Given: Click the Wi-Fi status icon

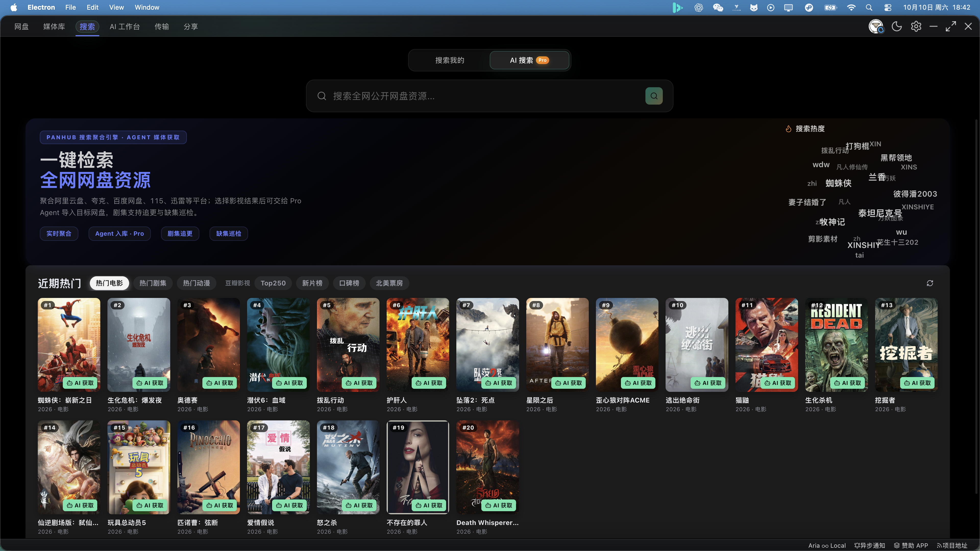Looking at the screenshot, I should [x=851, y=7].
